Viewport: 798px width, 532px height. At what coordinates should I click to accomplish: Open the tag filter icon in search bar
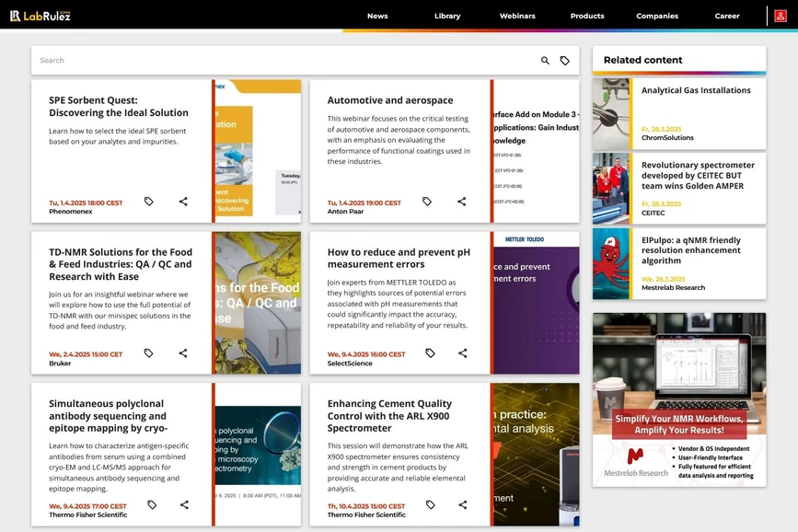click(564, 61)
